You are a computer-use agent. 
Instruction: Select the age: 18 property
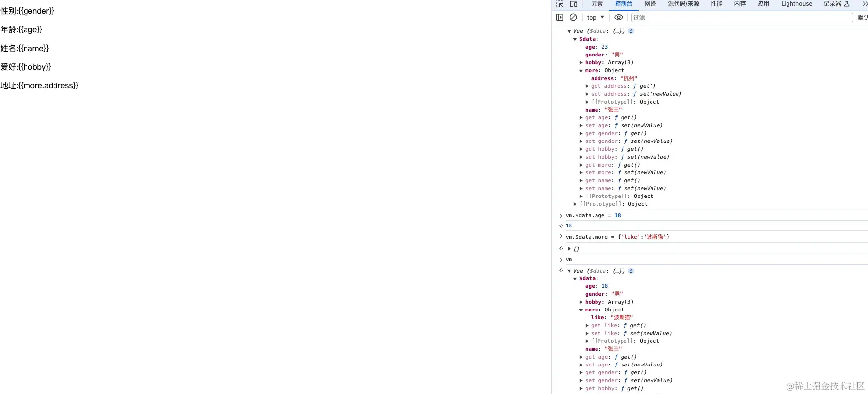tap(597, 286)
